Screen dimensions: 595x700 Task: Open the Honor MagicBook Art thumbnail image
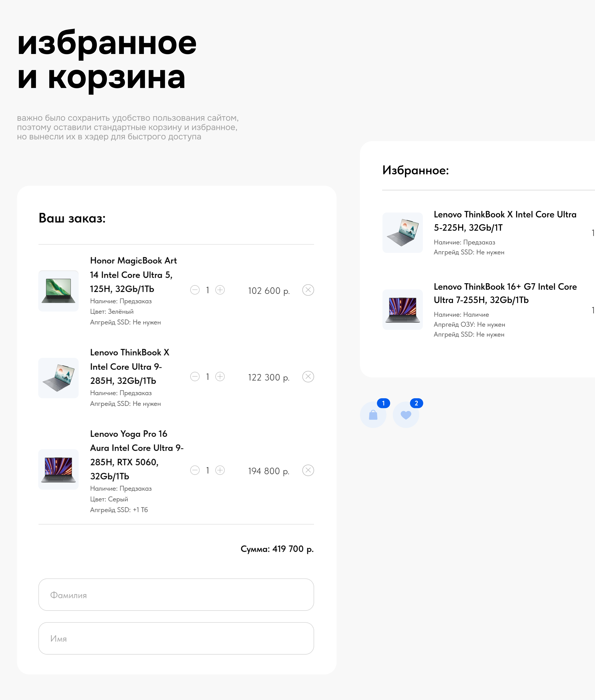coord(58,290)
